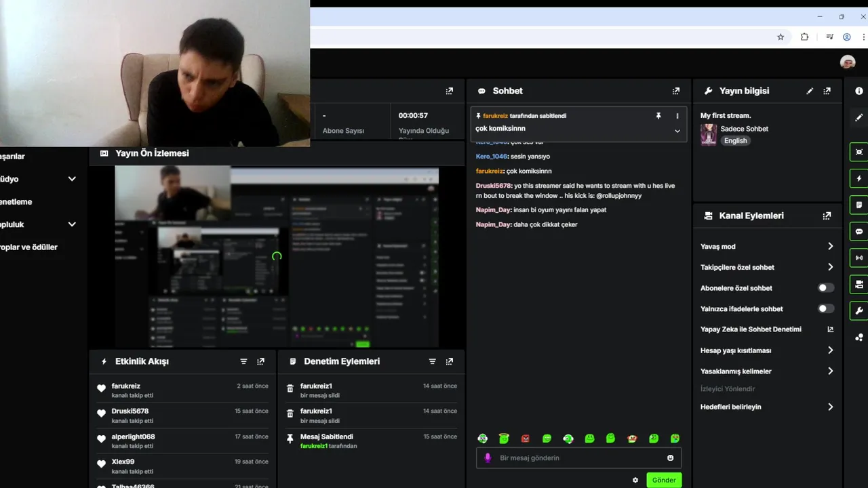Toggle moderation actions panel via note sidebar icon

click(x=859, y=205)
